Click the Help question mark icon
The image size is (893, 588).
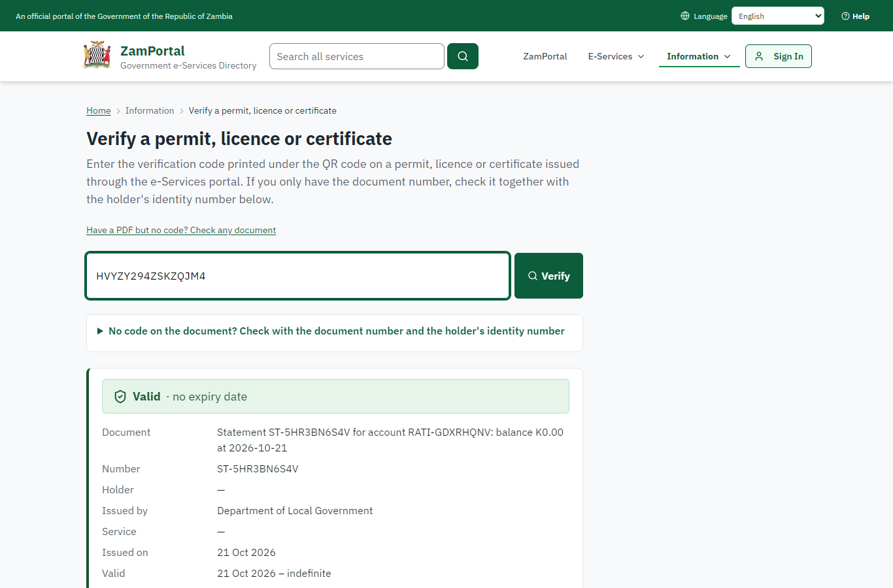[x=845, y=16]
